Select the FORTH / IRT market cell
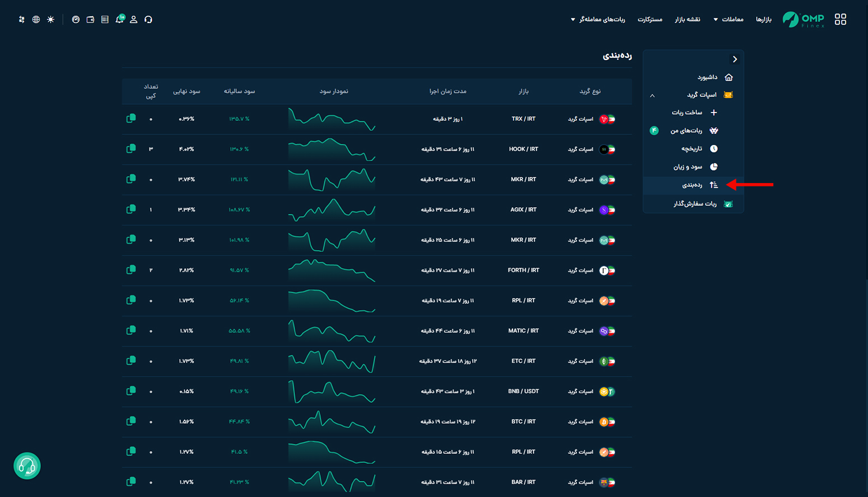Viewport: 868px width, 497px height. [x=524, y=270]
